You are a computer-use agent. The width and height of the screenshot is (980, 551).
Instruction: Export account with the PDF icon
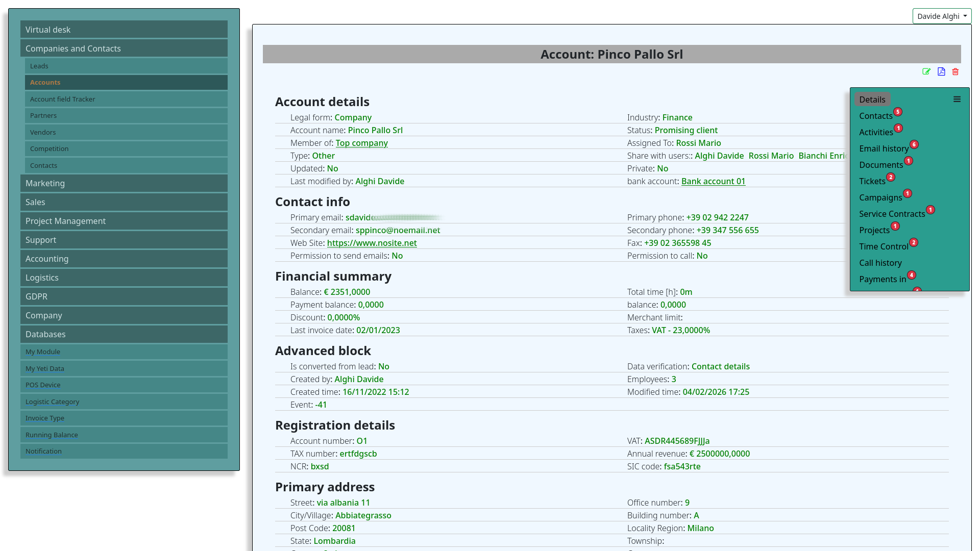tap(941, 71)
